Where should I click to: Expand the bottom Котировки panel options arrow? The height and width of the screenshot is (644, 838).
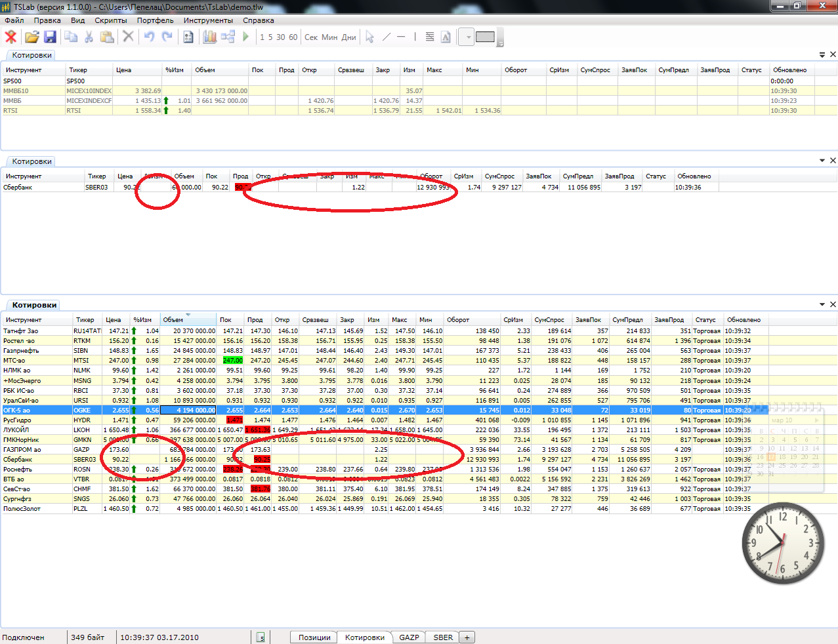(822, 304)
